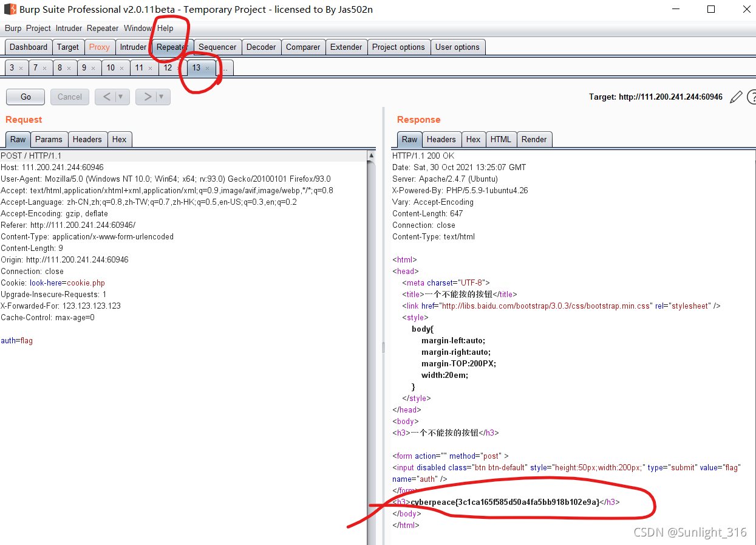Screen dimensions: 756x545
Task: Open the back history dropdown arrow
Action: click(x=121, y=97)
